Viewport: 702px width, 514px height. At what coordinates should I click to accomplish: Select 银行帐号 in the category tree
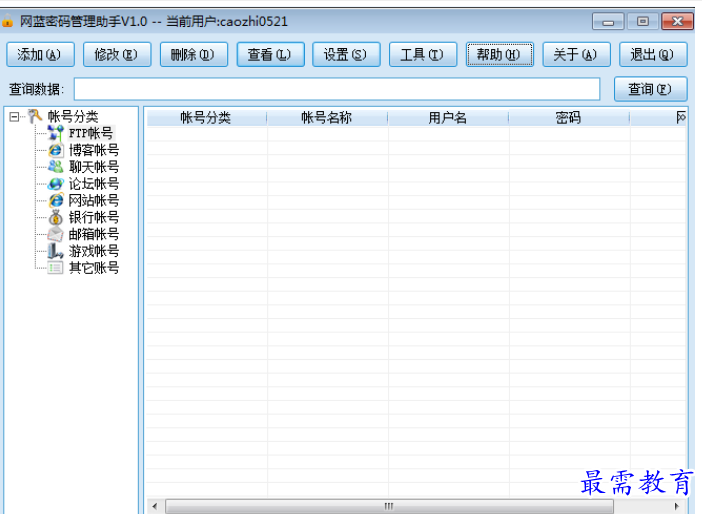click(94, 217)
